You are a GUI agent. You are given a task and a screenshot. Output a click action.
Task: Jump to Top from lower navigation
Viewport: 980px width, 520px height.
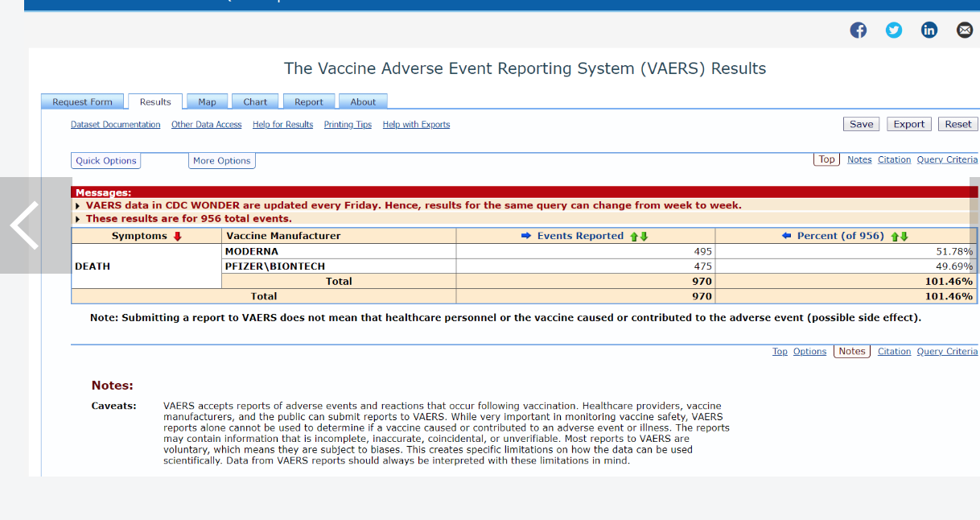point(780,351)
